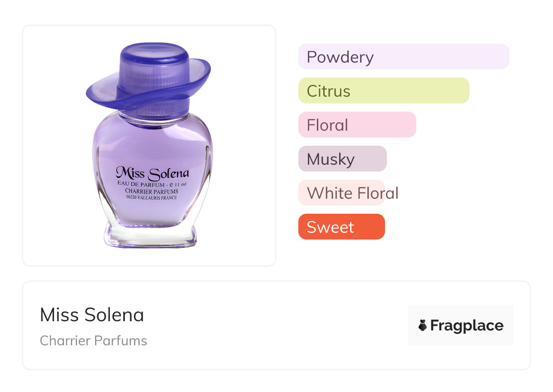Click "CHARRIER PARFUMS" printed on the bottle

[x=152, y=191]
